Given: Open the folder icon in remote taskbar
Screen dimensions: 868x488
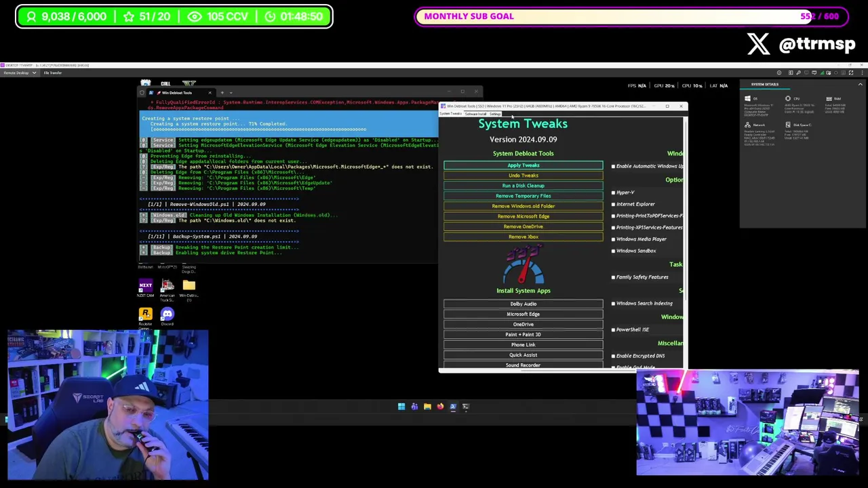Looking at the screenshot, I should click(427, 407).
